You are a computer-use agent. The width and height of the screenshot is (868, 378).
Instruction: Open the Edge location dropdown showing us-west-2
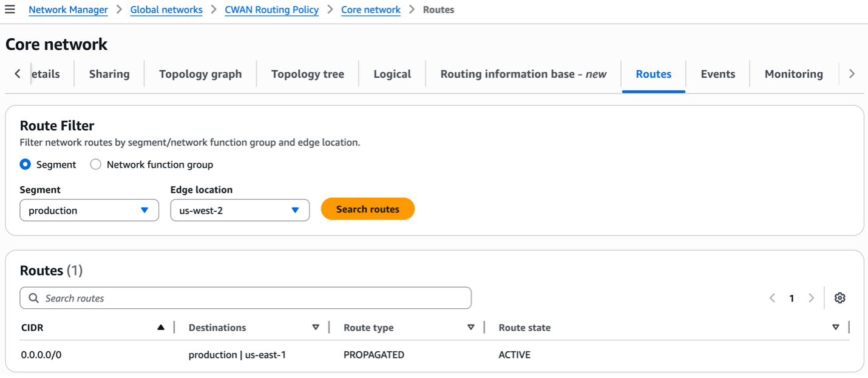click(240, 210)
